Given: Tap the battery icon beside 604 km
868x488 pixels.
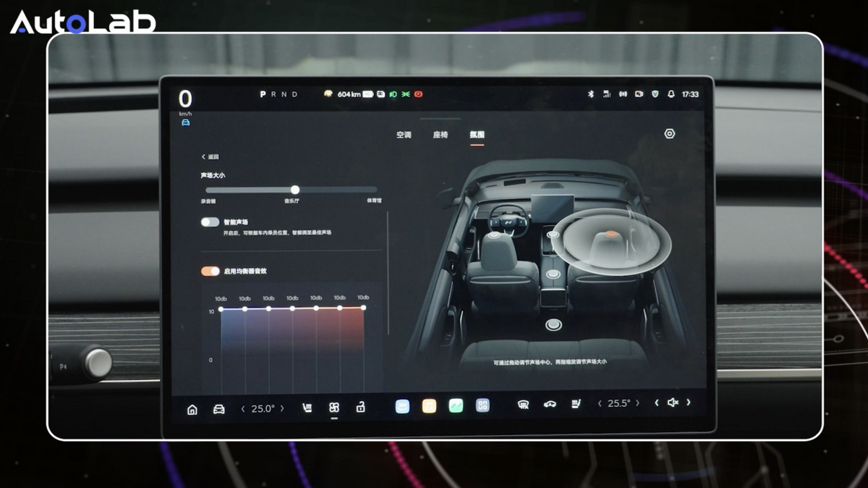Looking at the screenshot, I should click(368, 94).
